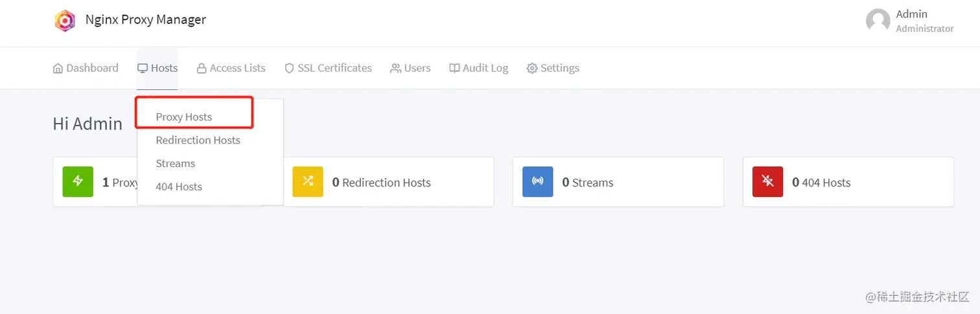
Task: Open the Users tab
Action: click(410, 68)
